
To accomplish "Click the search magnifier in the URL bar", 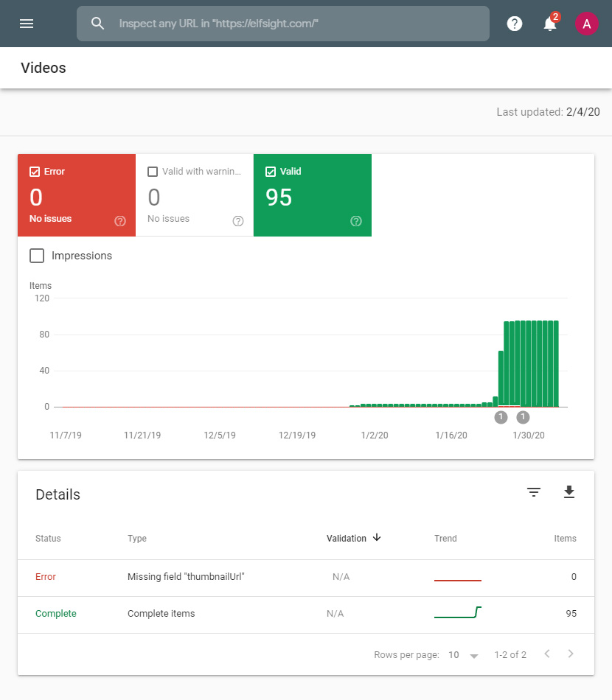I will (97, 23).
